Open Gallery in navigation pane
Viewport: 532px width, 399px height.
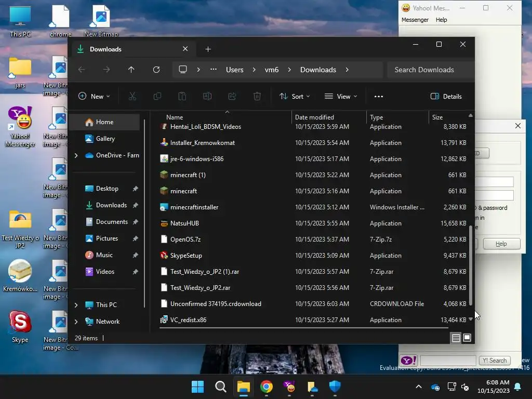tap(105, 139)
